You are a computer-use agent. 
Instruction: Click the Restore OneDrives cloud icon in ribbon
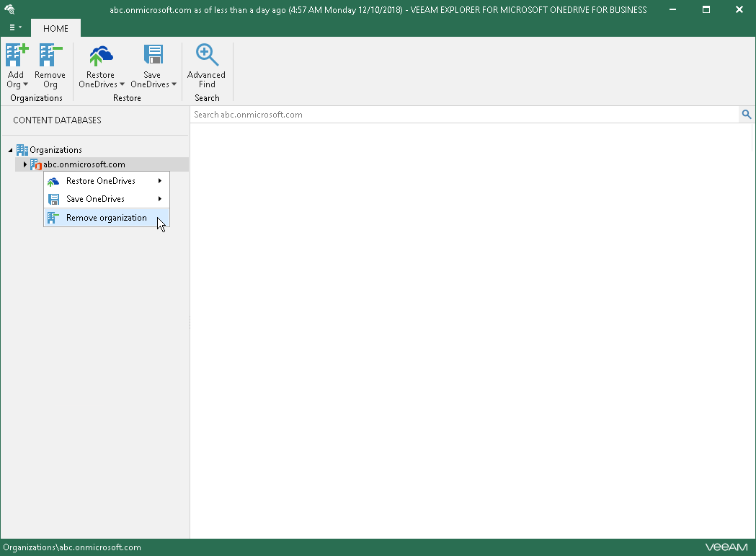[101, 56]
